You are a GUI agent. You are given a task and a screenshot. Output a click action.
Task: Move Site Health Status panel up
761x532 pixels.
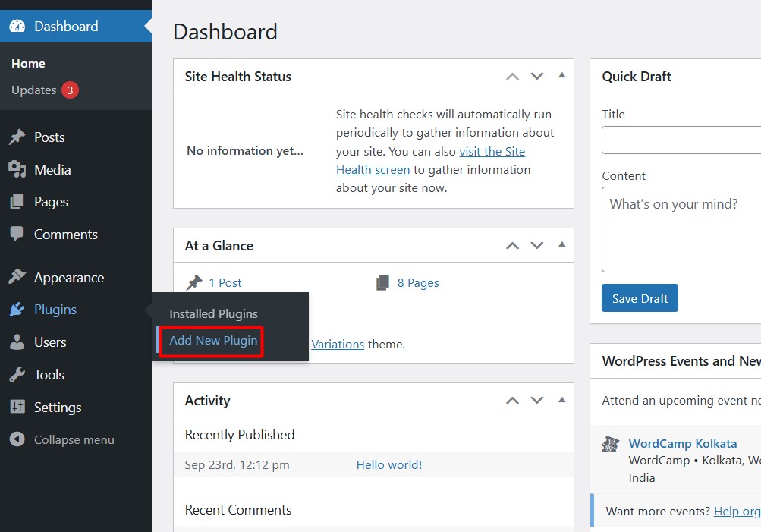coord(512,76)
